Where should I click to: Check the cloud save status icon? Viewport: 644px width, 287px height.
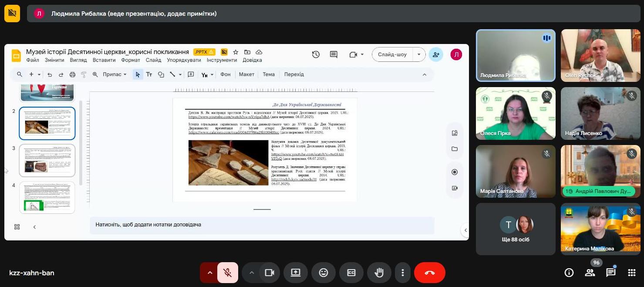coord(259,52)
